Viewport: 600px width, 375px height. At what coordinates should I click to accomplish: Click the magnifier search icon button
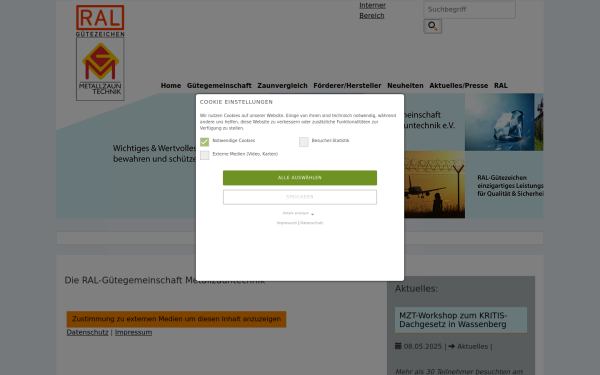tap(432, 26)
